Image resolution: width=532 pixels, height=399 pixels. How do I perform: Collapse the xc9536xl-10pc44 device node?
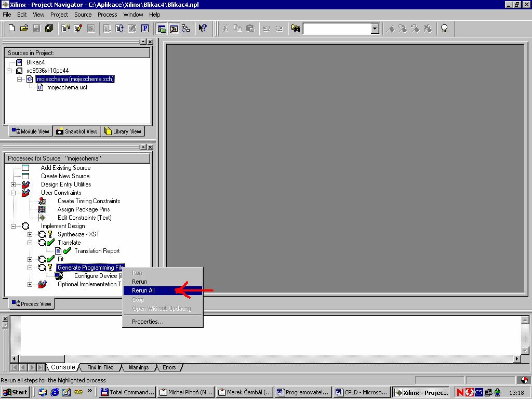(x=9, y=71)
